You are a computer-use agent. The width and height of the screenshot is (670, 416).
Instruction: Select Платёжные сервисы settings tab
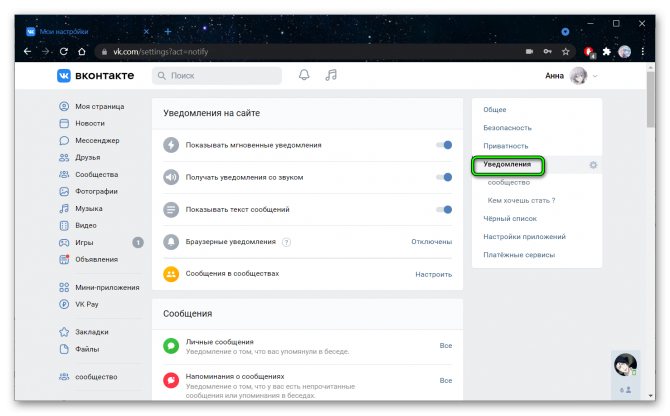point(519,255)
